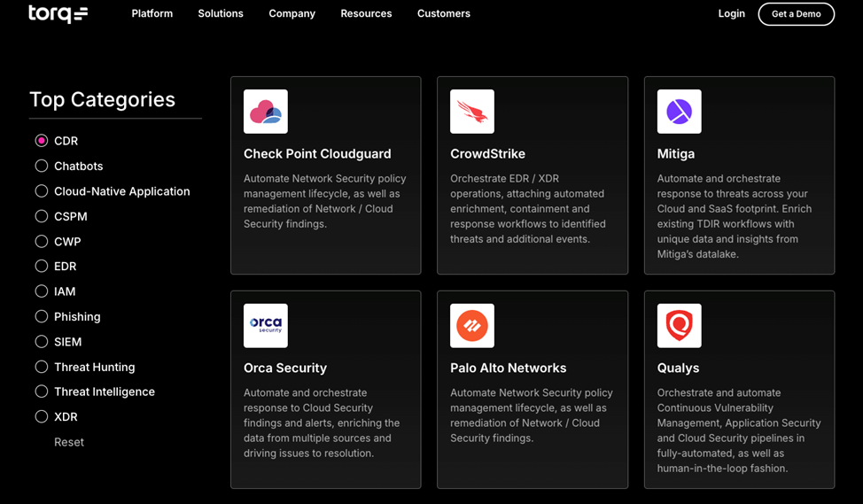Click the Check Point Cloudguard logo icon
Viewport: 863px width, 504px height.
[265, 111]
